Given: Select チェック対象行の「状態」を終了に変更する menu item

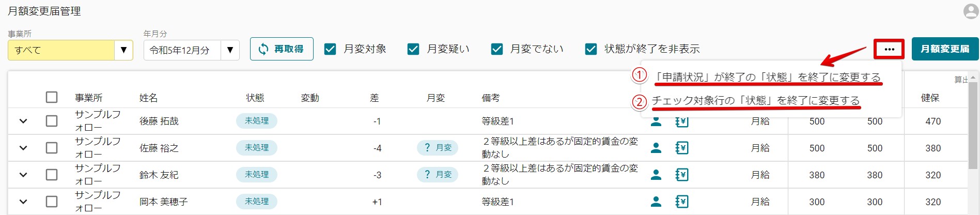Looking at the screenshot, I should [x=756, y=100].
